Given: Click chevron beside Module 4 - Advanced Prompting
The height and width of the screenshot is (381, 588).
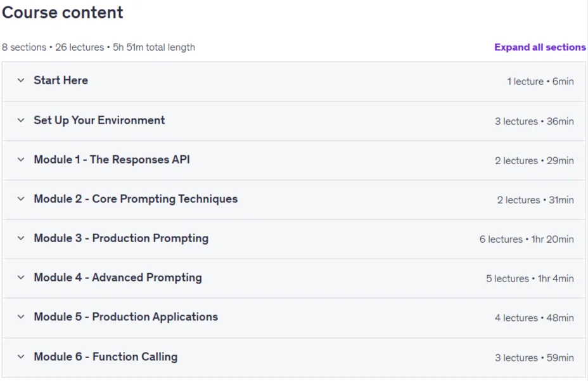Looking at the screenshot, I should point(21,278).
